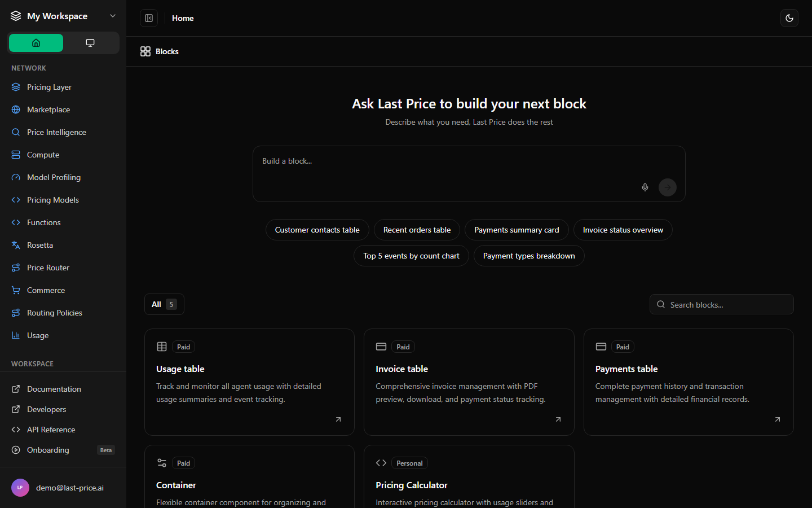Click the Blocks grid icon
Image resolution: width=812 pixels, height=508 pixels.
click(145, 51)
